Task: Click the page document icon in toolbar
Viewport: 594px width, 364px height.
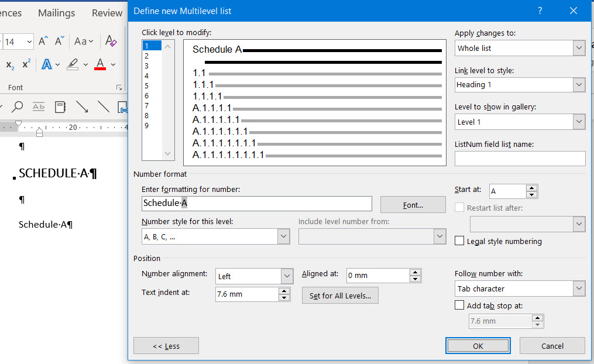Action: click(x=60, y=107)
